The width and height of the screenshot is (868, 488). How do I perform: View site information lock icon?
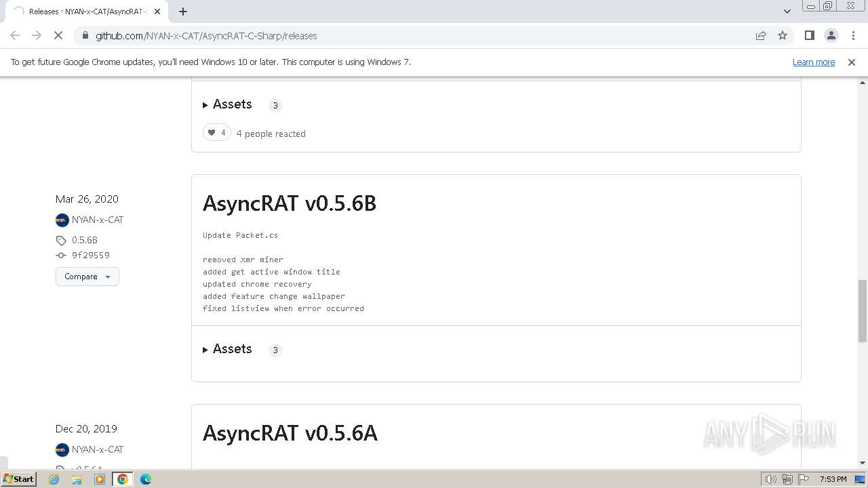pyautogui.click(x=84, y=36)
